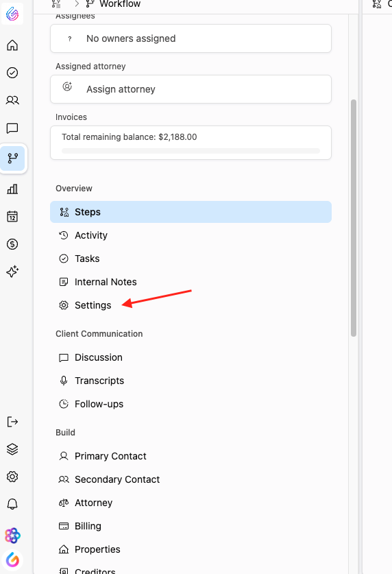Click the Assign attorney field
The height and width of the screenshot is (574, 392).
click(191, 89)
